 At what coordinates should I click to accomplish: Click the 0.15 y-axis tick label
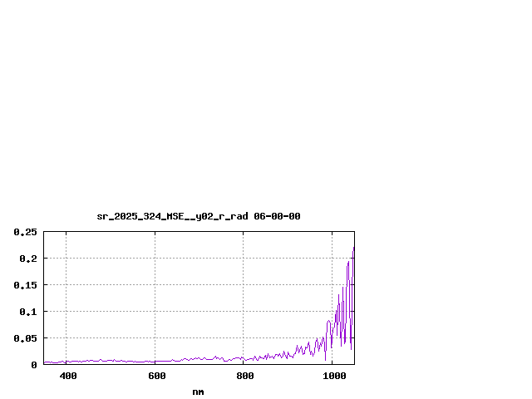(x=26, y=285)
